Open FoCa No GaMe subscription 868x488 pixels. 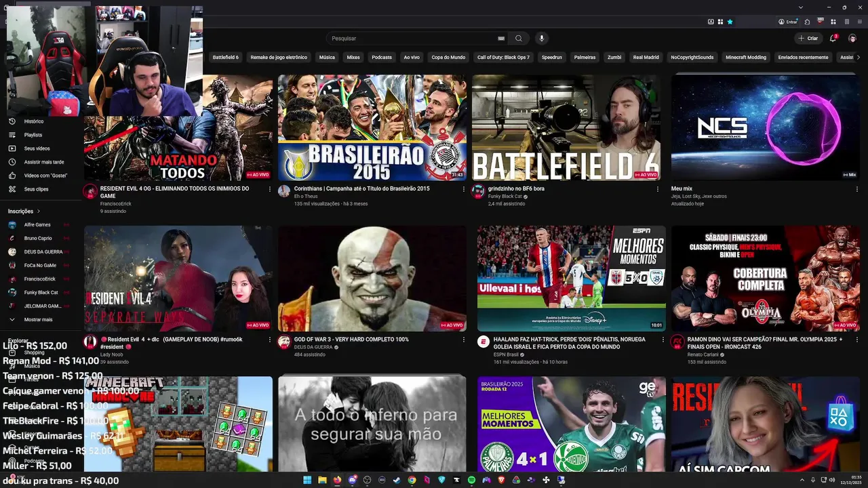[x=41, y=265]
